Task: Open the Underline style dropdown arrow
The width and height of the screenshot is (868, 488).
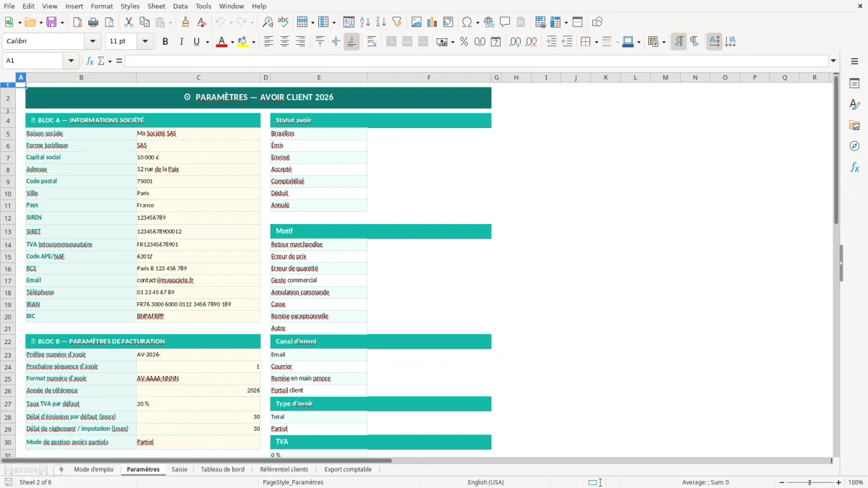Action: [x=208, y=42]
